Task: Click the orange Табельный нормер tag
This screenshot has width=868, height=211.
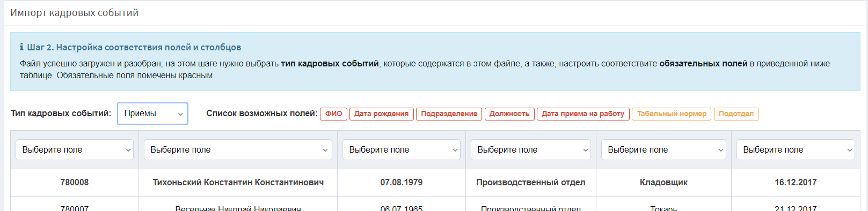Action: pos(672,114)
